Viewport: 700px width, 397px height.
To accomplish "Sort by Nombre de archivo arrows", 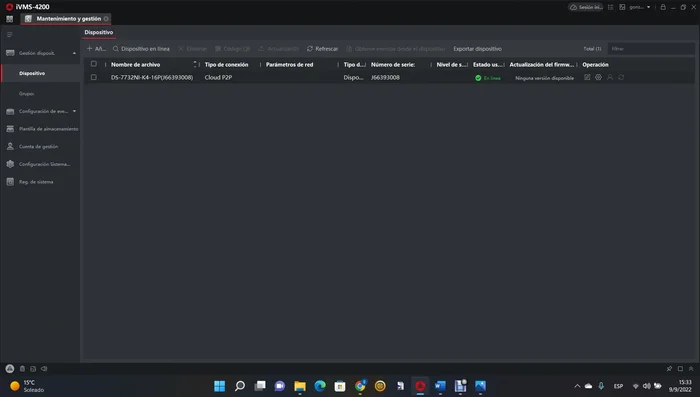I will 195,64.
